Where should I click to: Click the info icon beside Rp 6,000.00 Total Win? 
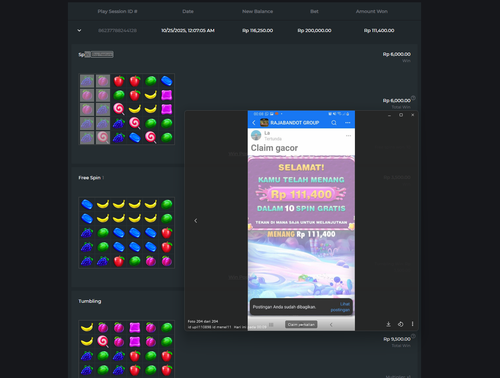click(413, 98)
